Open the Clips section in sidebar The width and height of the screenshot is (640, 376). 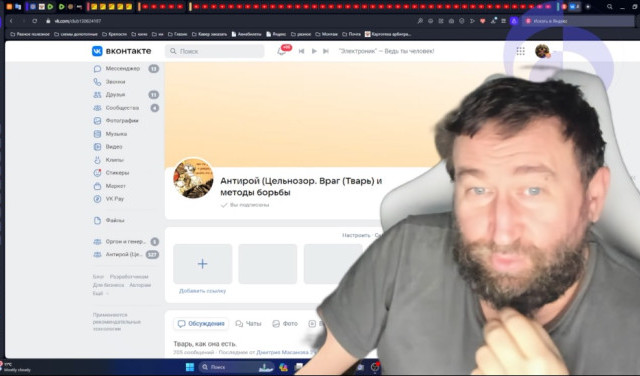[x=114, y=160]
